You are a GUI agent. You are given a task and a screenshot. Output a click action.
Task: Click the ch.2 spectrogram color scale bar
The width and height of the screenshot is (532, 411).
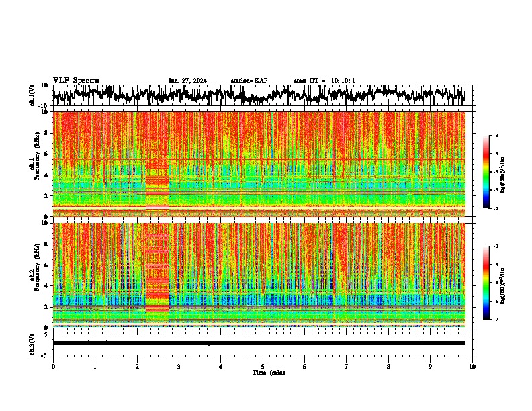point(486,283)
